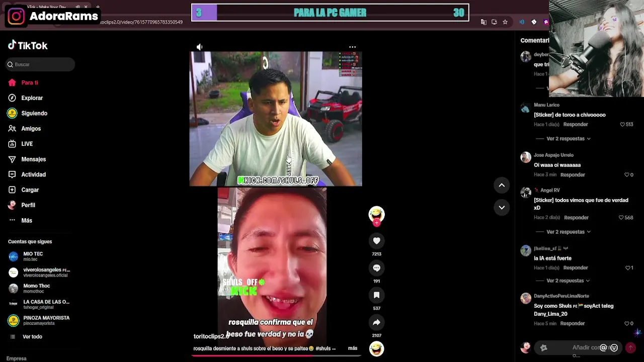This screenshot has height=362, width=644.
Task: Reply to jhelios_sf's comment
Action: click(x=576, y=268)
